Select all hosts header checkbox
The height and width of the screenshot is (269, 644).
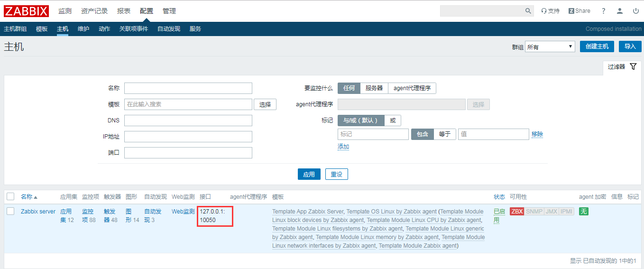pyautogui.click(x=10, y=196)
